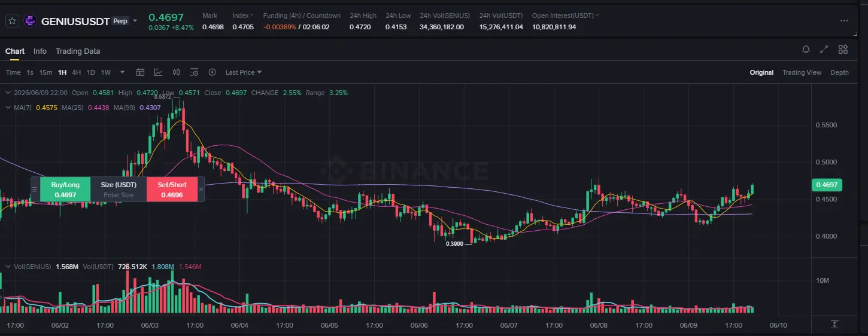Open the go-to-date calendar icon
868x336 pixels.
pos(140,72)
